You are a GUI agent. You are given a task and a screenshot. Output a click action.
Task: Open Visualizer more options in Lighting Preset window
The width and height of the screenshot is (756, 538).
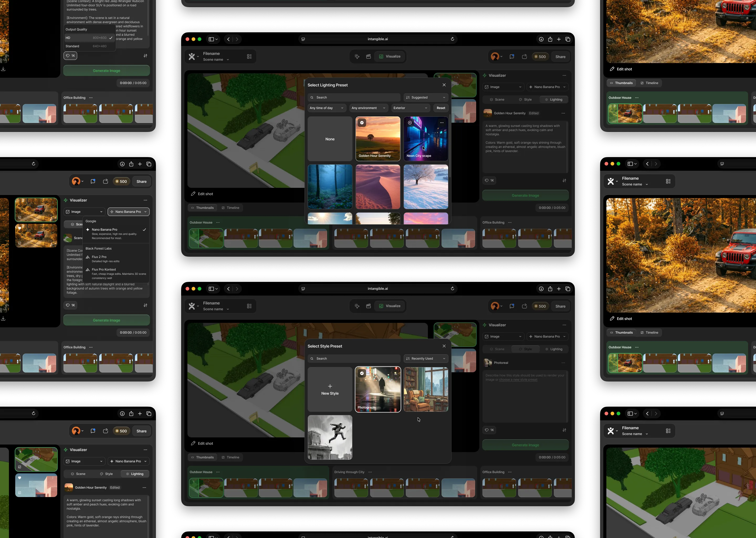tap(564, 76)
